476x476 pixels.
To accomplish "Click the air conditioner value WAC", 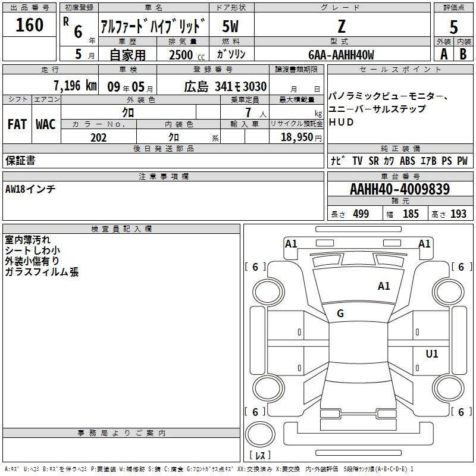I will [x=46, y=124].
